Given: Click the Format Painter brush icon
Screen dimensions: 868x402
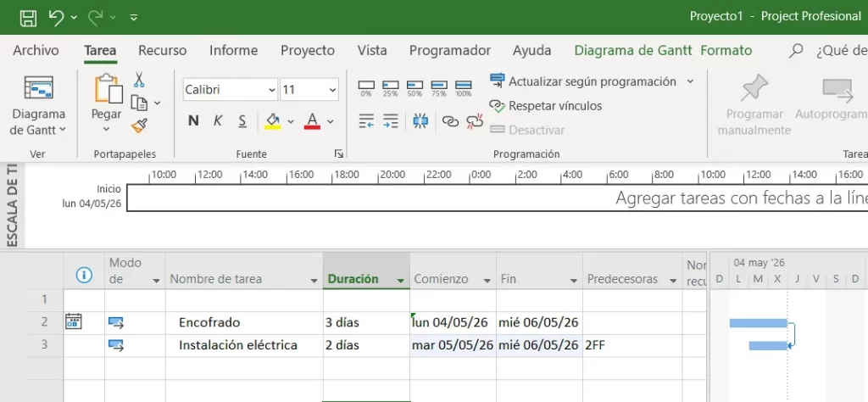Looking at the screenshot, I should point(139,126).
